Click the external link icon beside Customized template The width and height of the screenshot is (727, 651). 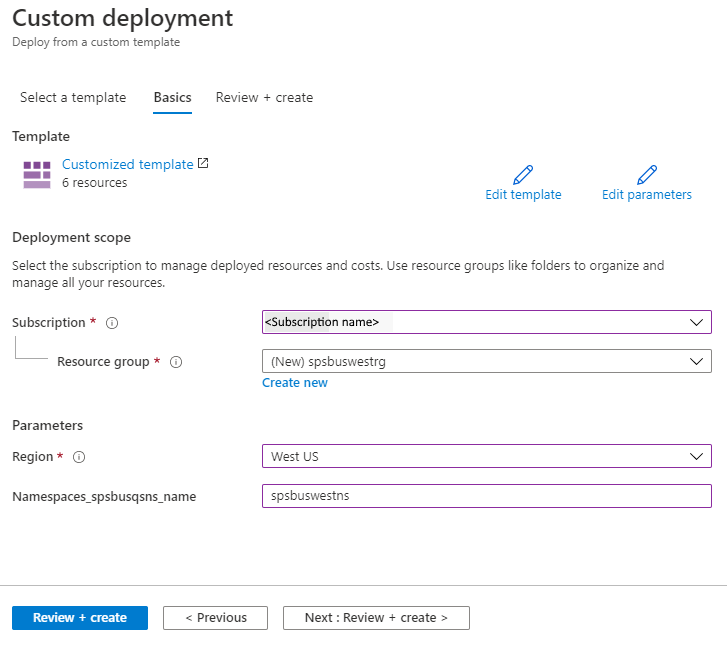[x=204, y=163]
